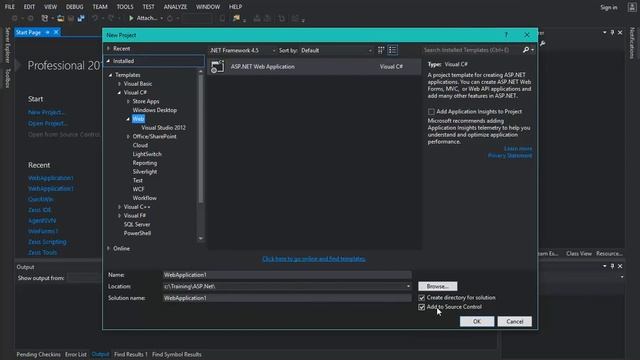Click the ASP.NET Web Application template icon
This screenshot has height=360, width=640.
point(217,67)
